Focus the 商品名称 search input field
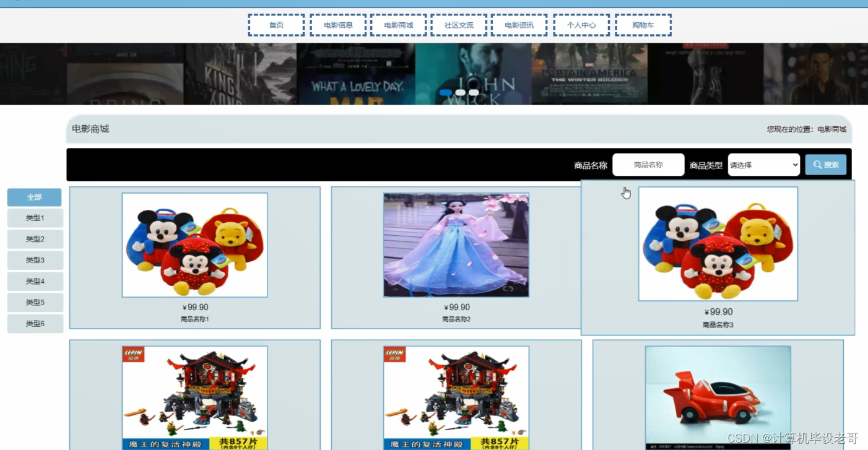868x450 pixels. click(x=648, y=165)
